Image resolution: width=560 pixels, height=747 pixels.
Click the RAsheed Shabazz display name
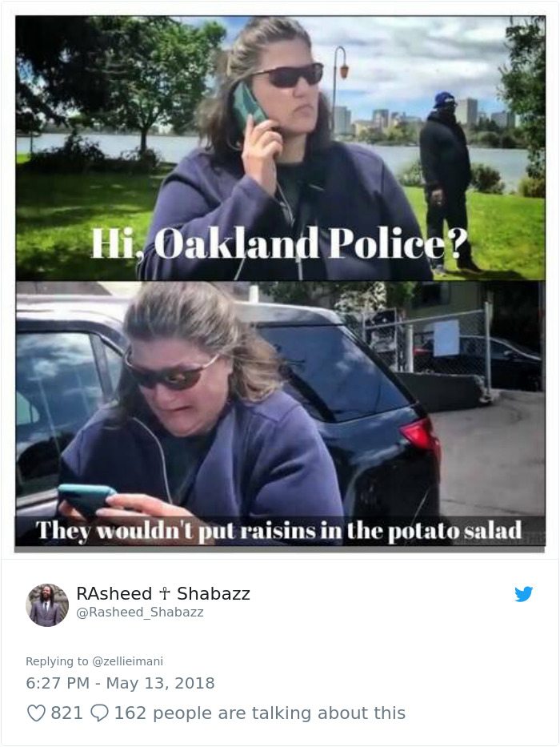pos(163,593)
